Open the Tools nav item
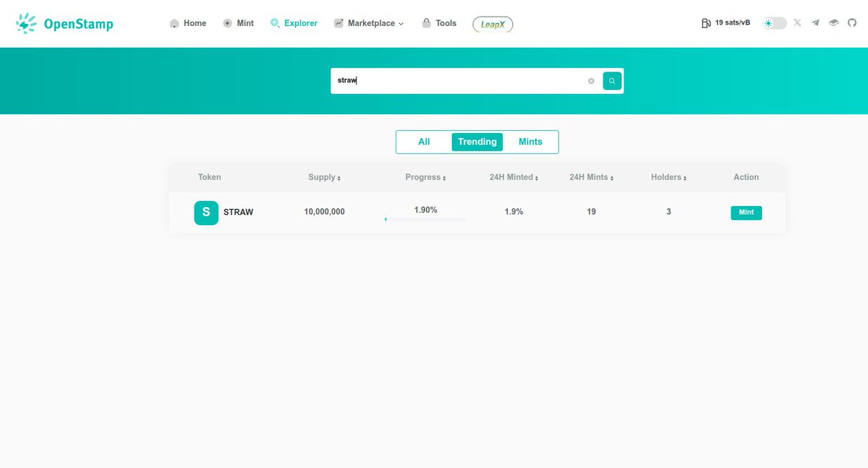The width and height of the screenshot is (868, 468). point(439,23)
